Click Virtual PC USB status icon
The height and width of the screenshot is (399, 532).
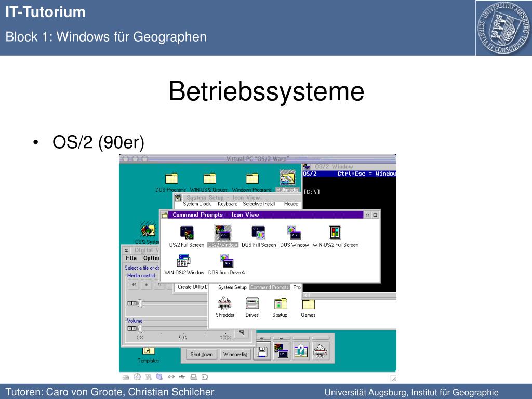pos(182,377)
